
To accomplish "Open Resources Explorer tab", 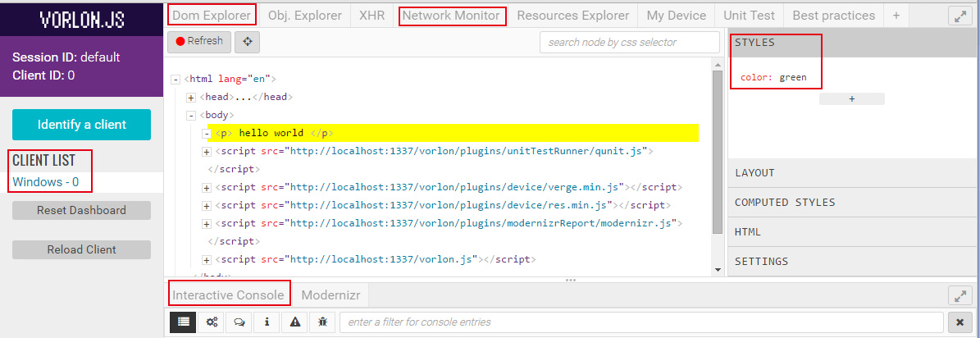I will (x=573, y=16).
